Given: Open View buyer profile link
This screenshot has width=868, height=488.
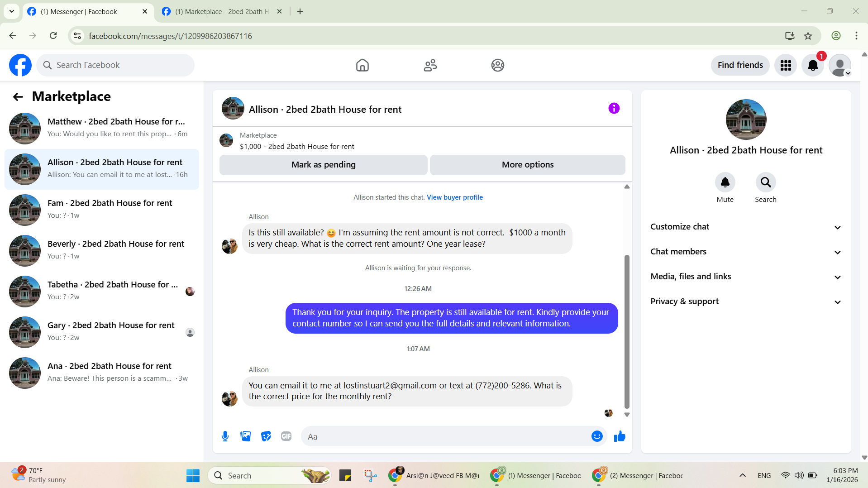Looking at the screenshot, I should [454, 197].
